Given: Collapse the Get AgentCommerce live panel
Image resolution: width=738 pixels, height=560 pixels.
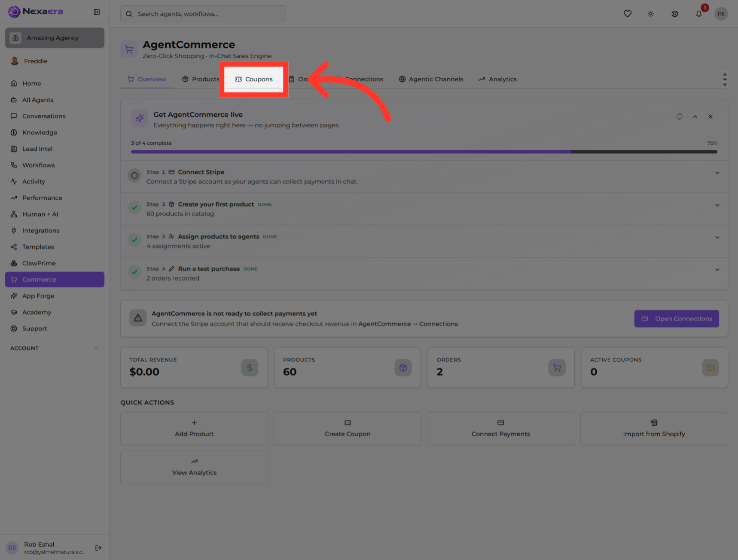Looking at the screenshot, I should point(695,116).
